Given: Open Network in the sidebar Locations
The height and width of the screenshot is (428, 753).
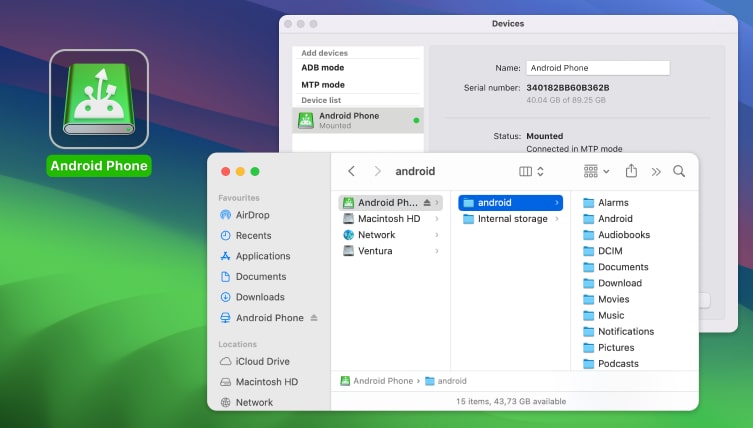Looking at the screenshot, I should 246,403.
